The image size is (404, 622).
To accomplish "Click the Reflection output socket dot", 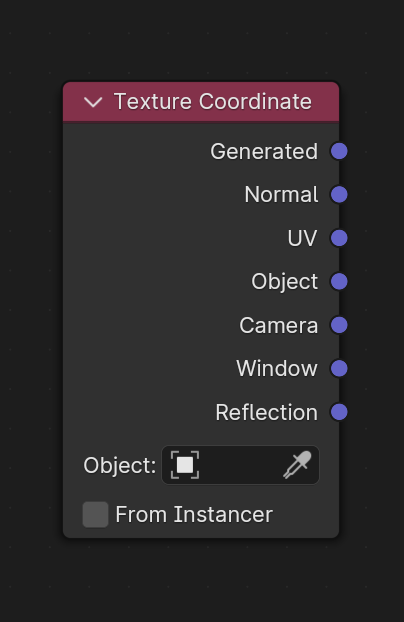I will pyautogui.click(x=339, y=412).
